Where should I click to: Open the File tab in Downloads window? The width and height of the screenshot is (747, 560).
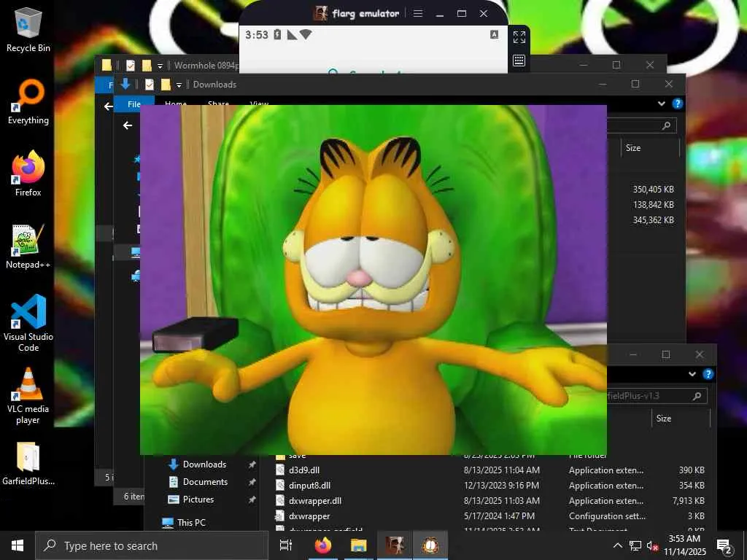tap(134, 104)
